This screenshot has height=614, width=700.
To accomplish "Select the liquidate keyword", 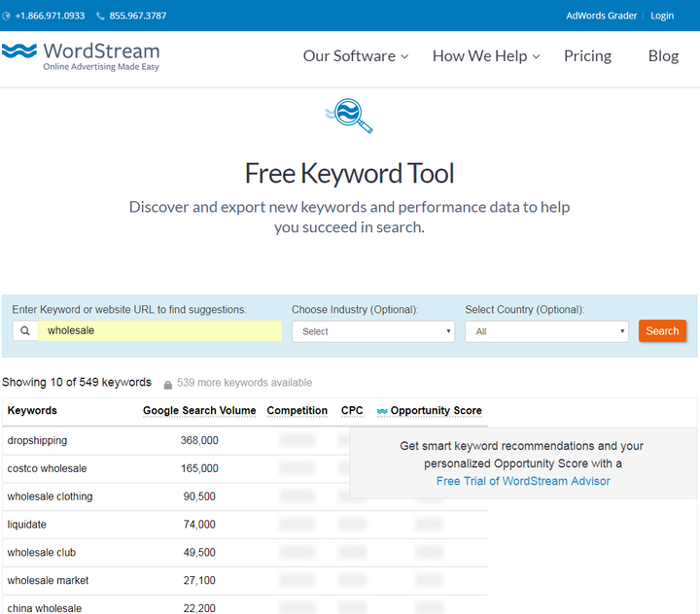I will 27,525.
